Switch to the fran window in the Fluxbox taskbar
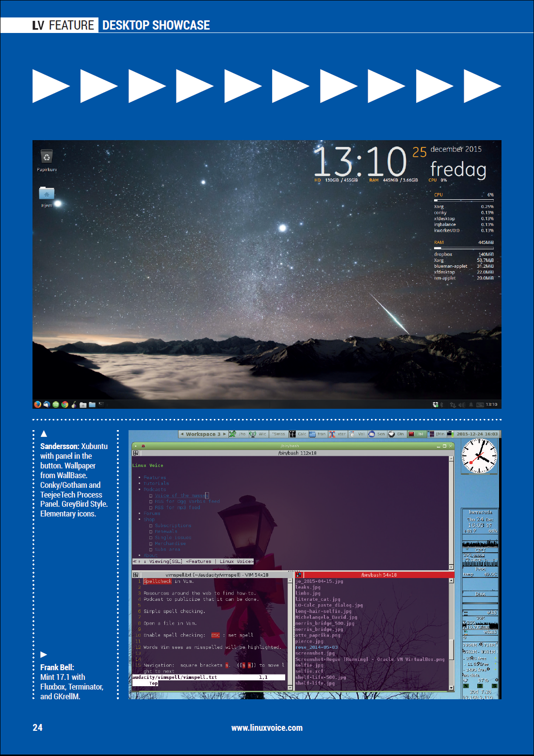This screenshot has height=756, width=534. 318,434
